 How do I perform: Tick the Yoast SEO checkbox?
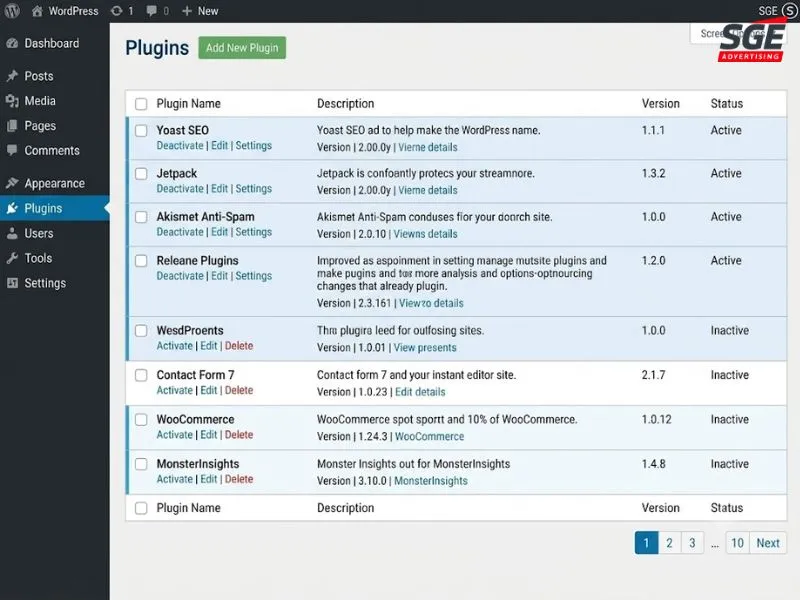coord(141,131)
